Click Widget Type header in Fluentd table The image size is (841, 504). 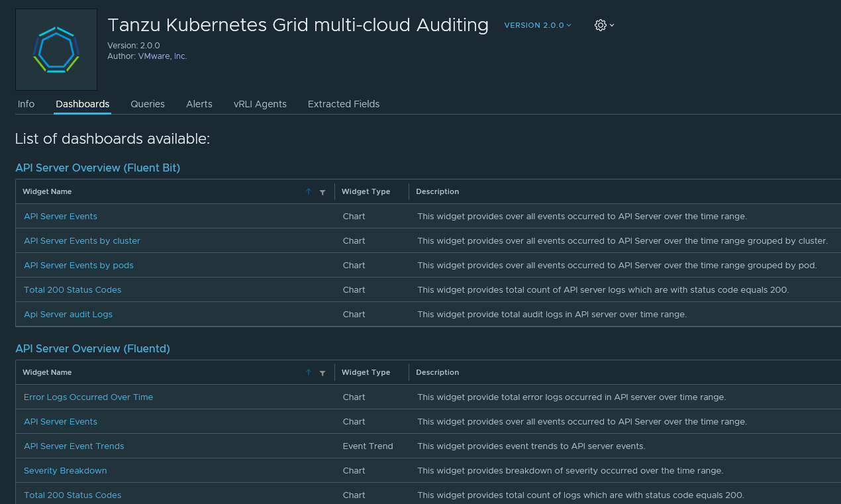[x=366, y=372]
